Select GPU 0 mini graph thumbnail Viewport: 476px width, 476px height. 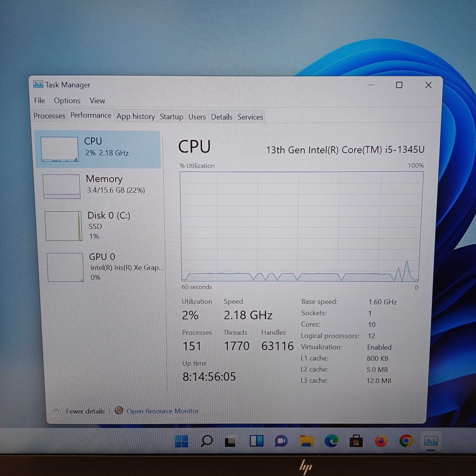pyautogui.click(x=65, y=267)
